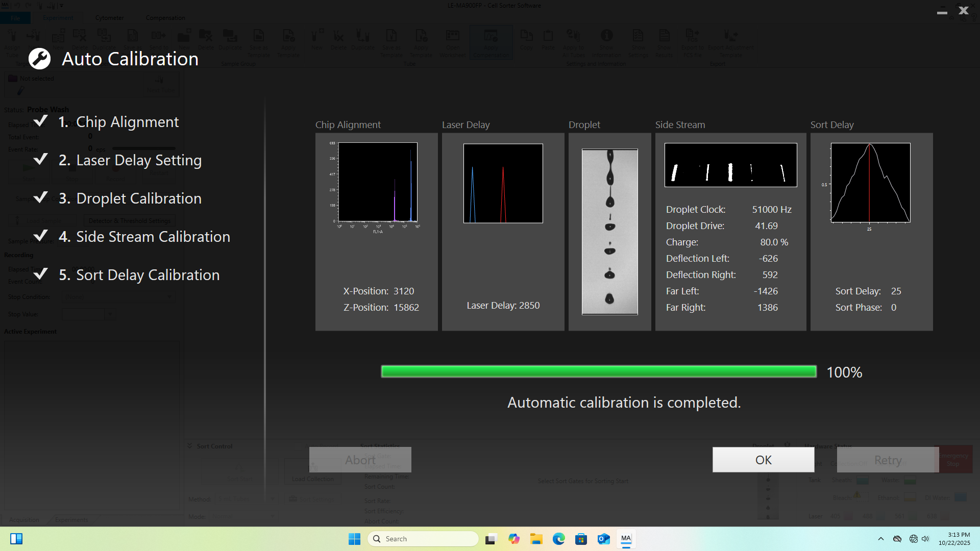Expand the system tray hidden icons chevron

click(x=880, y=539)
